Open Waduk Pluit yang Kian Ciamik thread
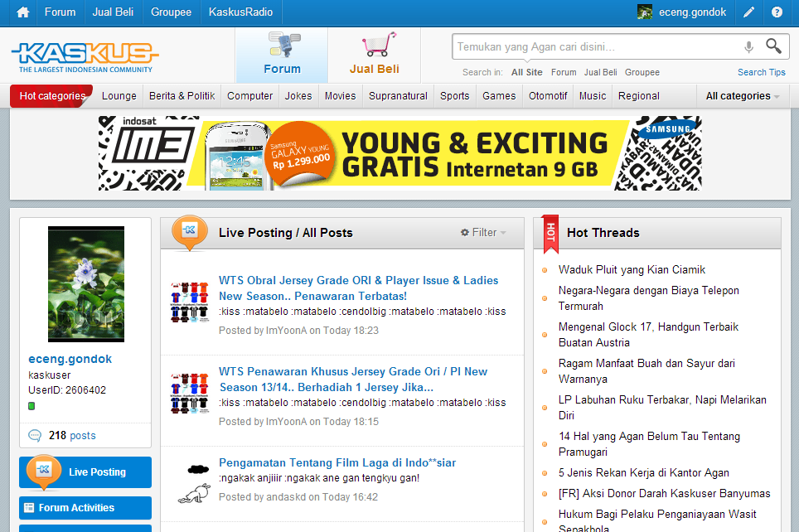Image resolution: width=799 pixels, height=532 pixels. click(632, 269)
